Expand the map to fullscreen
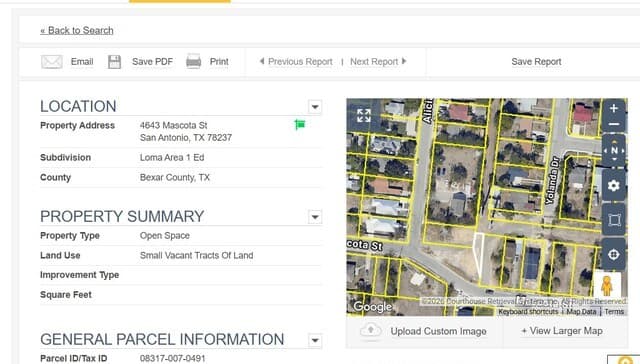 point(364,115)
